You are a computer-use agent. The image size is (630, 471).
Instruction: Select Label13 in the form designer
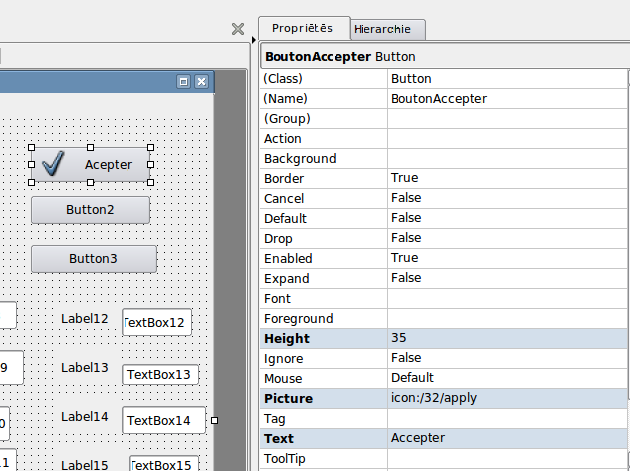coord(85,368)
